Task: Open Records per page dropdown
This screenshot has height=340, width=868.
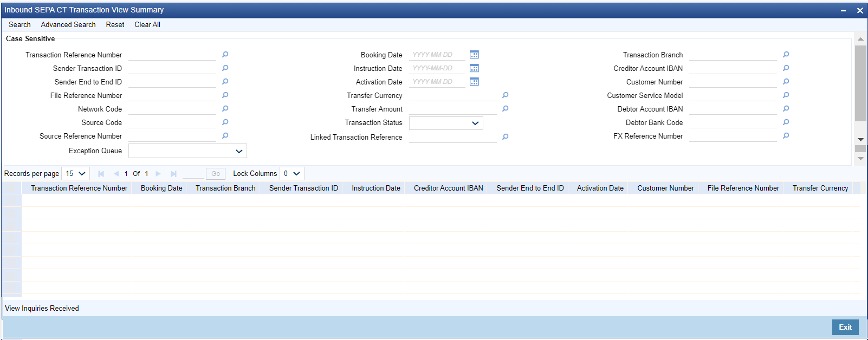Action: (x=75, y=174)
